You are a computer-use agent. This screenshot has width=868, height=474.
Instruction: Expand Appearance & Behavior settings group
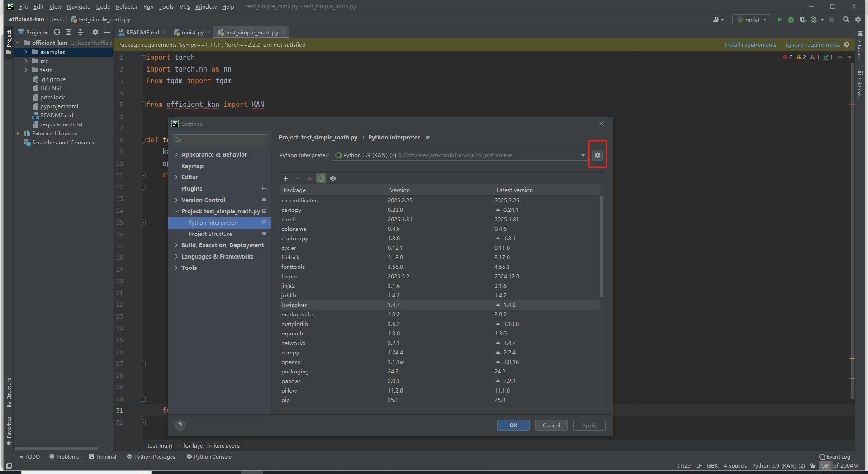click(x=176, y=155)
